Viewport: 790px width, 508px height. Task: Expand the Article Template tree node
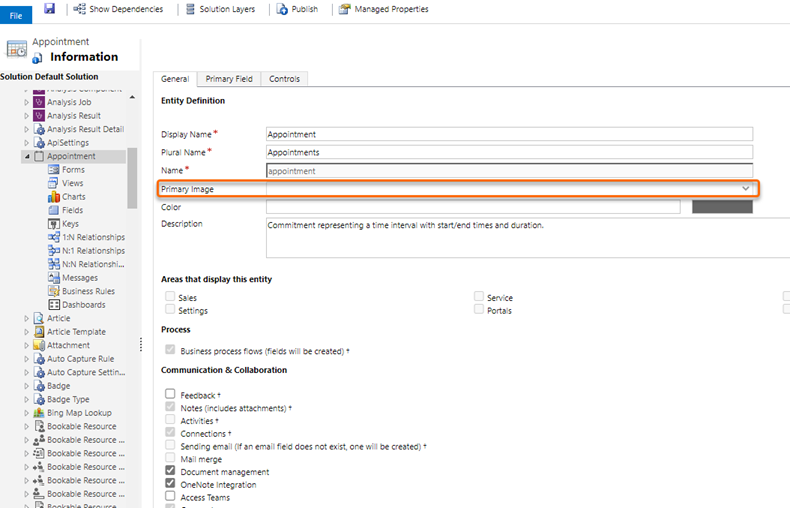(27, 332)
